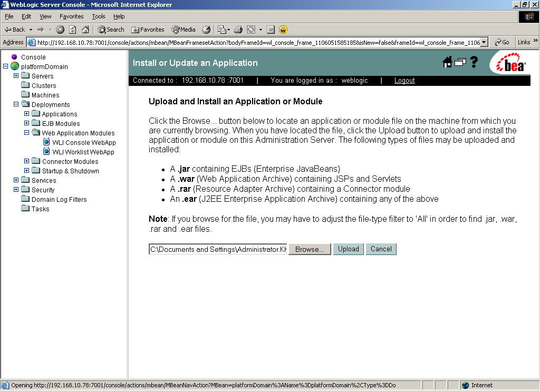Click the smiley Messenger icon
The height and width of the screenshot is (392, 540).
(x=283, y=30)
